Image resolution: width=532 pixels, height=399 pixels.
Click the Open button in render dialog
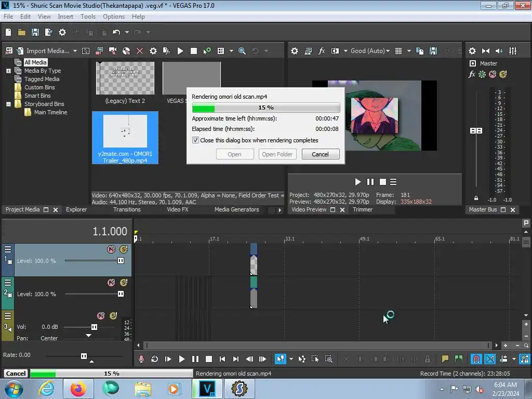click(x=234, y=154)
